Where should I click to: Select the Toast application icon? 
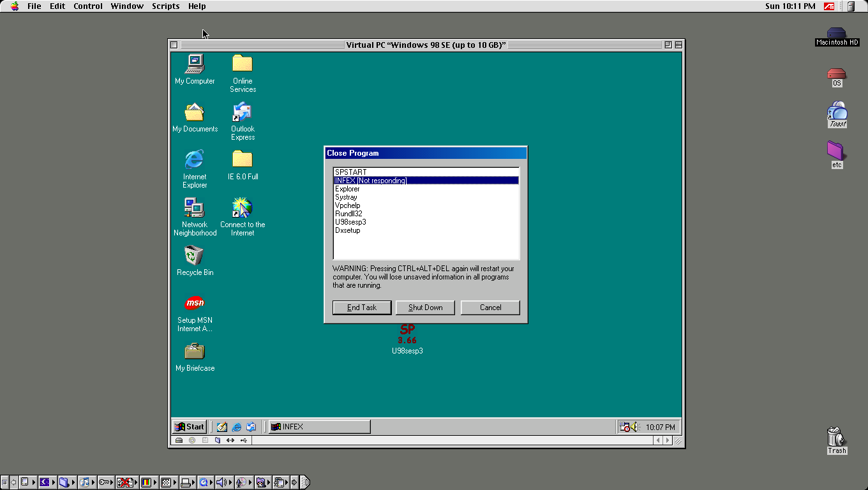(837, 115)
